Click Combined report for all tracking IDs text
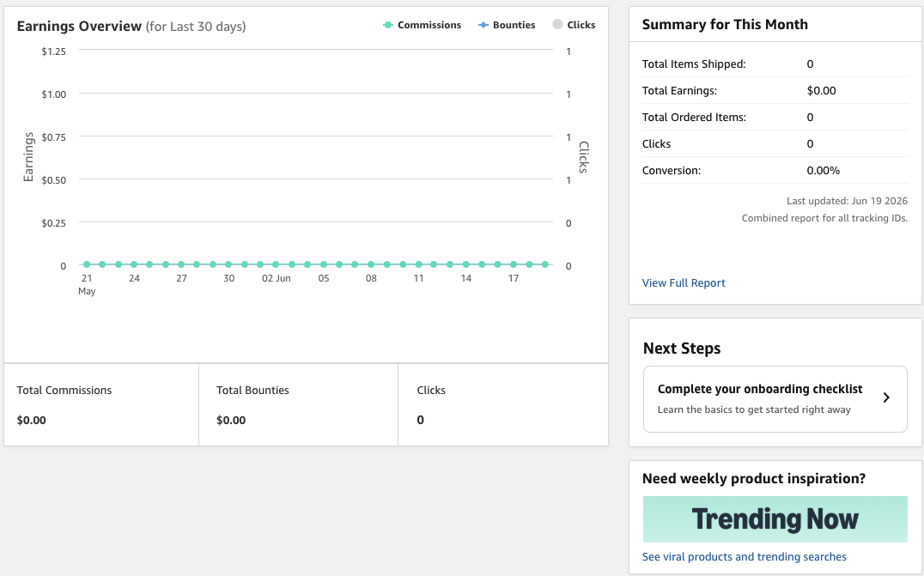 pos(824,218)
